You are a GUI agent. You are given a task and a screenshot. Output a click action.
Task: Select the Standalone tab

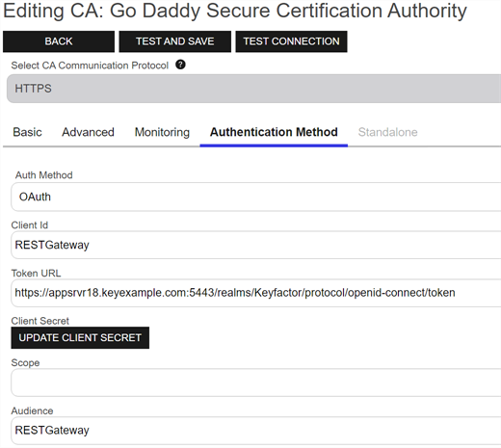pos(387,132)
